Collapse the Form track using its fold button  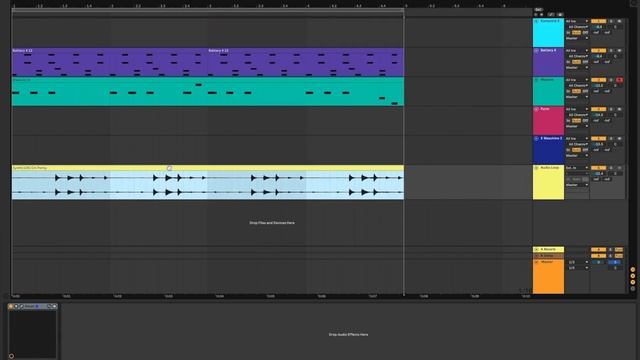pos(536,109)
